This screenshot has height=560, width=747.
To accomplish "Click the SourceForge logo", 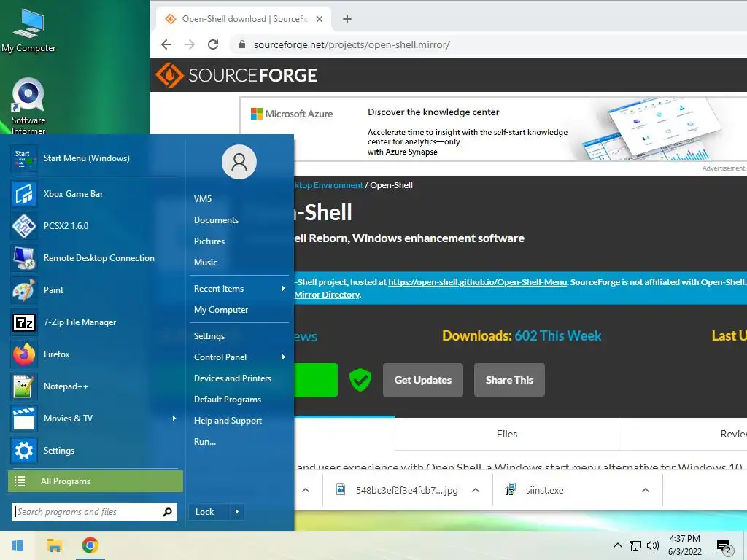I will (236, 75).
